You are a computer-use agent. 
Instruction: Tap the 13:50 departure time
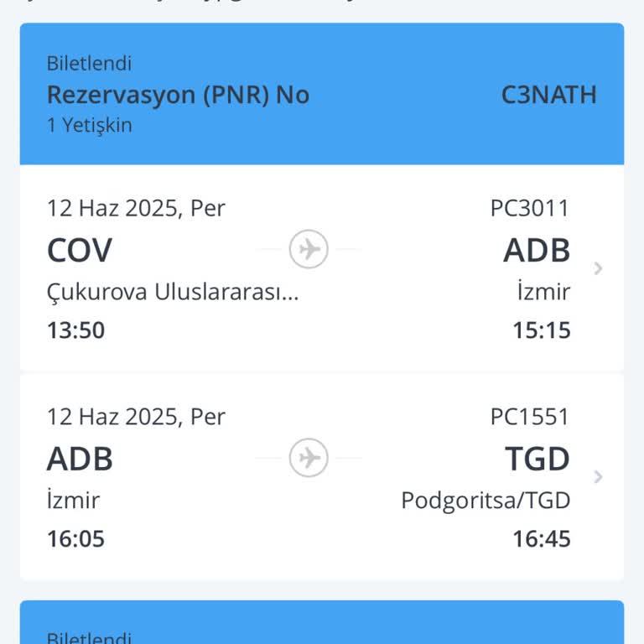(75, 330)
